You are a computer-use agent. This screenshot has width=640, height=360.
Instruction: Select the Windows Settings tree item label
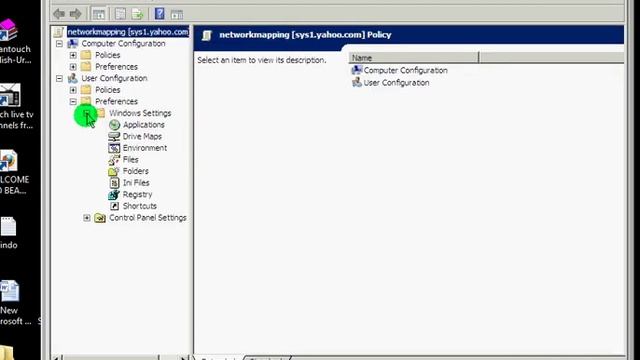point(140,113)
